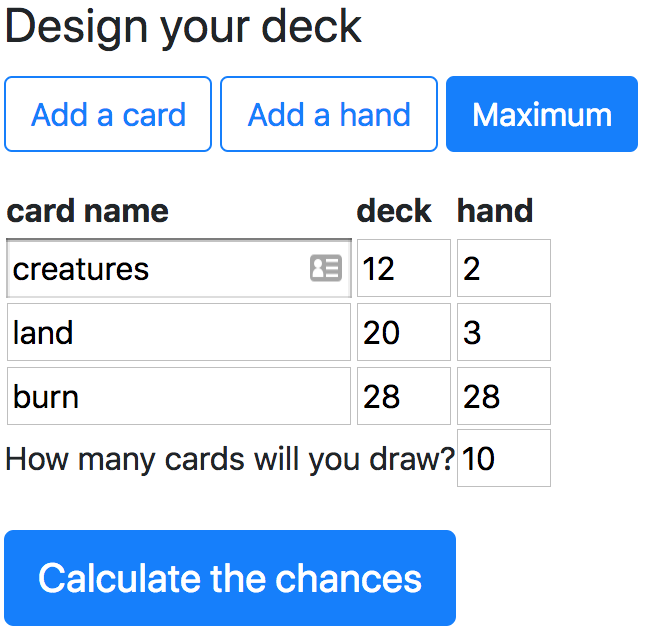The width and height of the screenshot is (646, 634).
Task: Focus the deck count for burn
Action: pyautogui.click(x=403, y=396)
